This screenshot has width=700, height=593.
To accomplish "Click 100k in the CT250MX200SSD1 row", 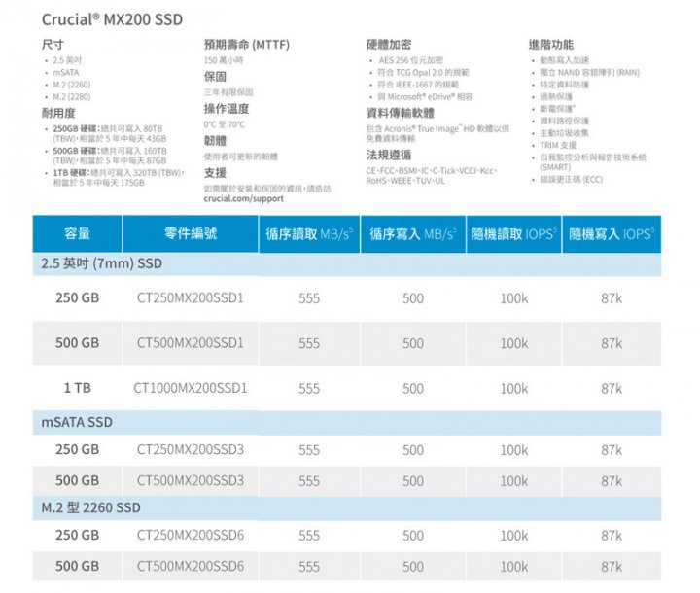I will coord(514,298).
